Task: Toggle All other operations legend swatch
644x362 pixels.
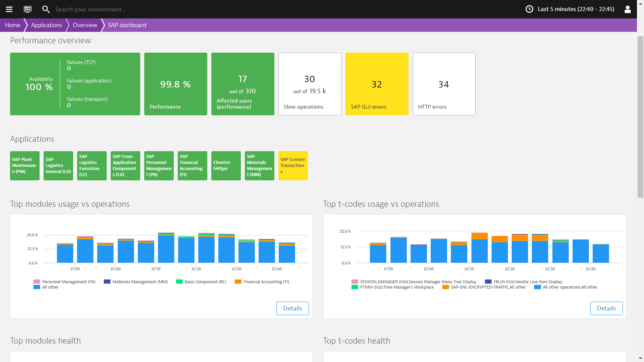Action: [538, 287]
